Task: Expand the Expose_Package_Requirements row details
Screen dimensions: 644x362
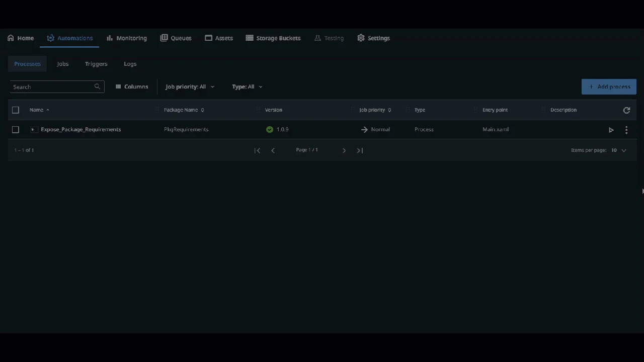Action: pos(33,129)
